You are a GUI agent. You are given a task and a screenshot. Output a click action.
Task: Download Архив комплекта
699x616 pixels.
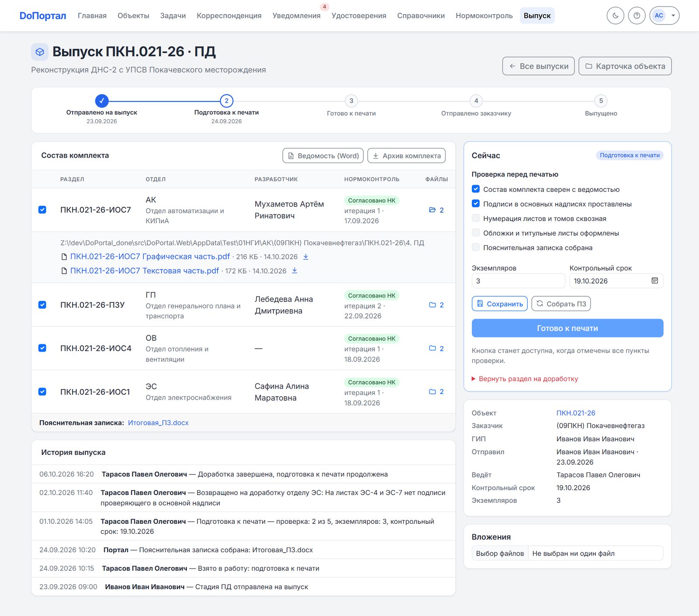pyautogui.click(x=406, y=156)
